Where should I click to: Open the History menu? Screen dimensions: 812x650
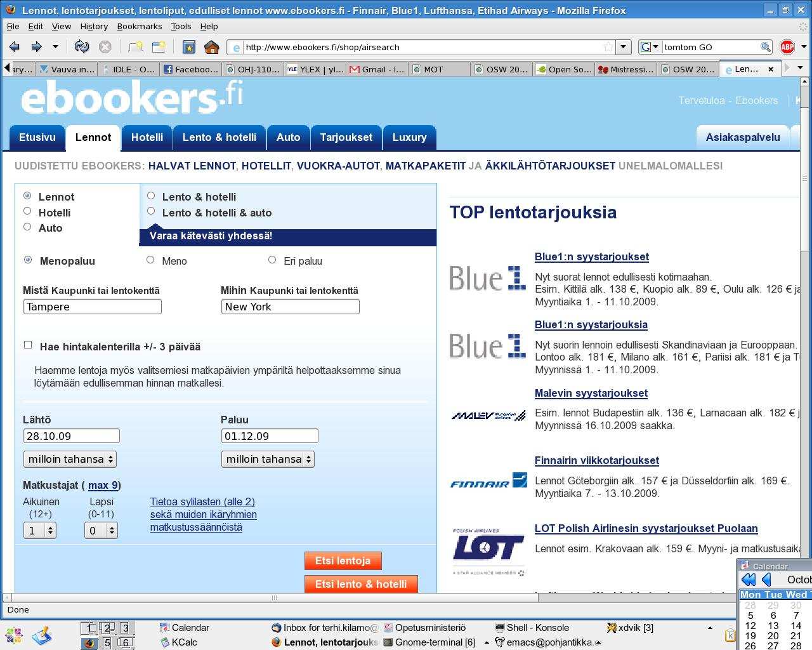click(x=94, y=26)
